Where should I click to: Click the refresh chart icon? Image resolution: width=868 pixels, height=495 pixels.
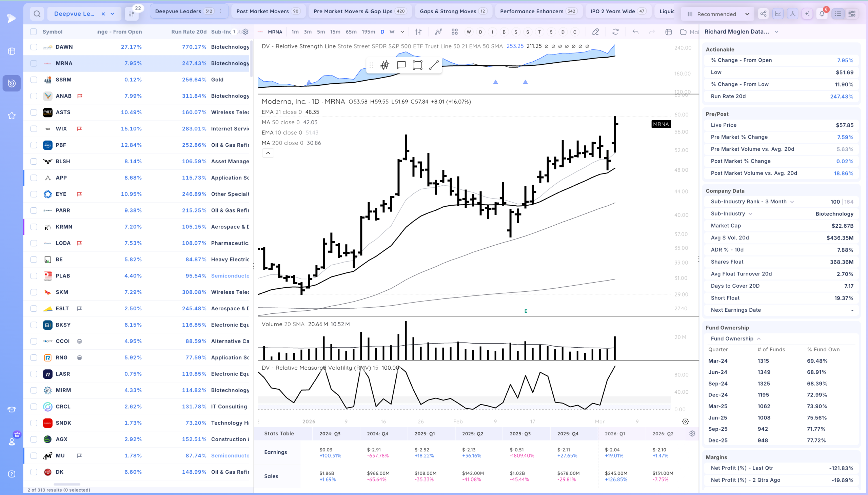pyautogui.click(x=615, y=32)
